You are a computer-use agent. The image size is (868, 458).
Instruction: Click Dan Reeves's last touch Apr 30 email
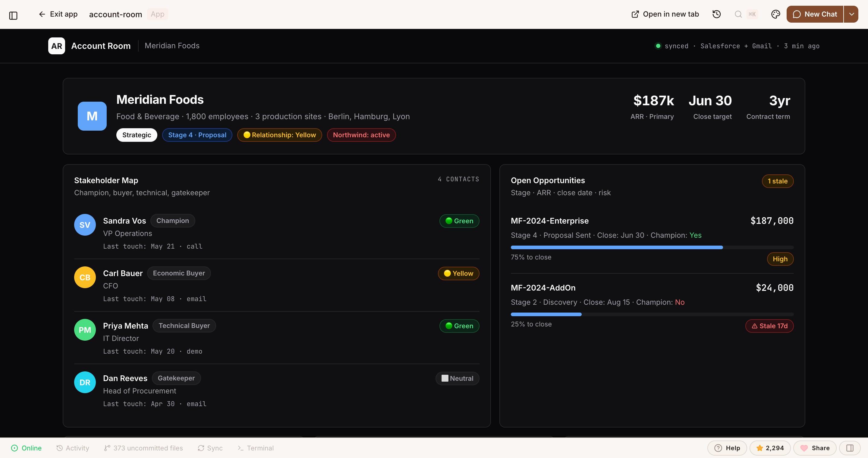click(155, 404)
